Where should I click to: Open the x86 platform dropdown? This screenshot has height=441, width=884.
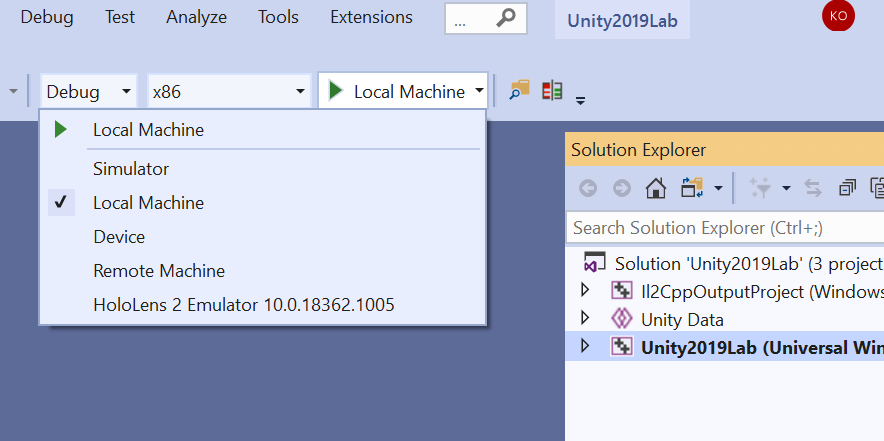click(x=229, y=91)
